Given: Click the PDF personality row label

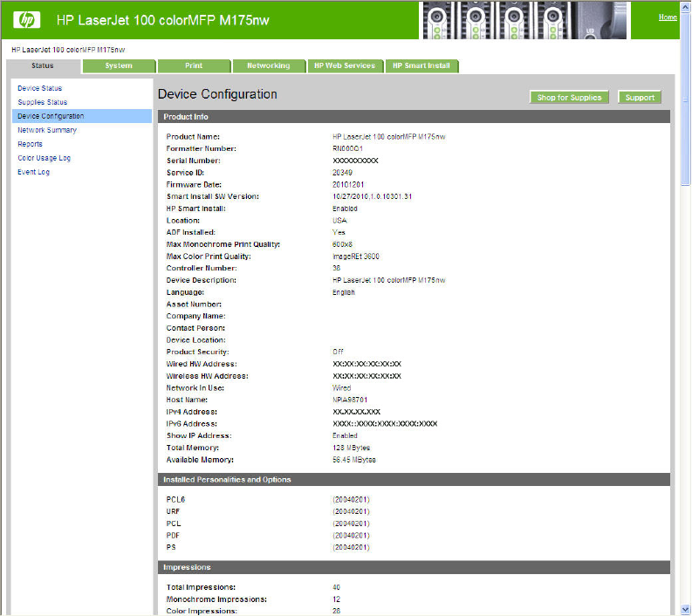Looking at the screenshot, I should click(x=173, y=535).
